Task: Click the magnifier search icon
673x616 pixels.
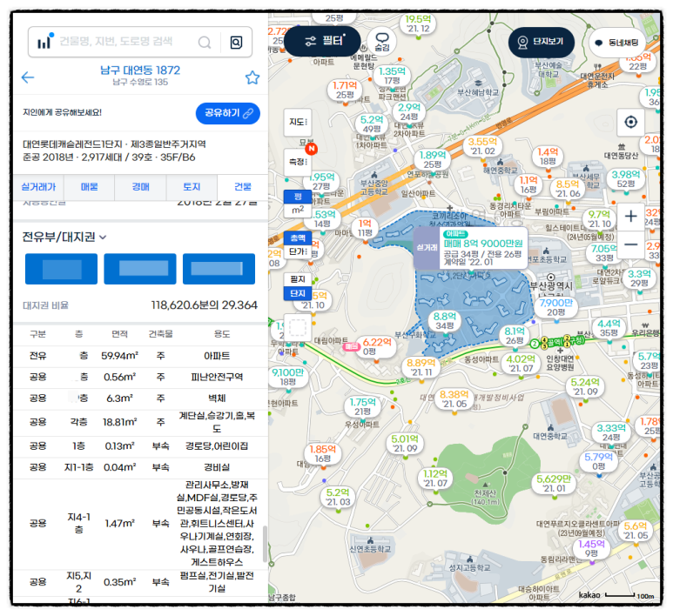Action: click(205, 42)
